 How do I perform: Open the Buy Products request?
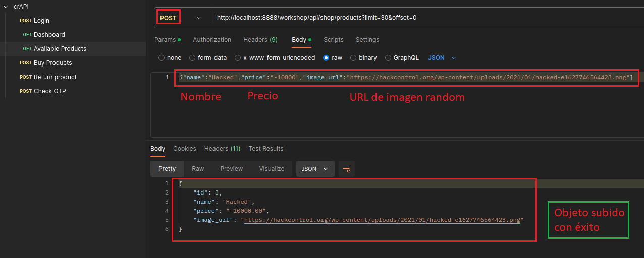(52, 63)
